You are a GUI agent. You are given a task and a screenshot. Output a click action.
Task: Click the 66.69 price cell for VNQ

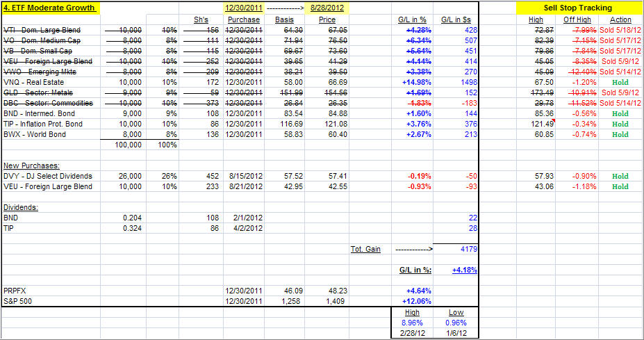click(x=327, y=82)
